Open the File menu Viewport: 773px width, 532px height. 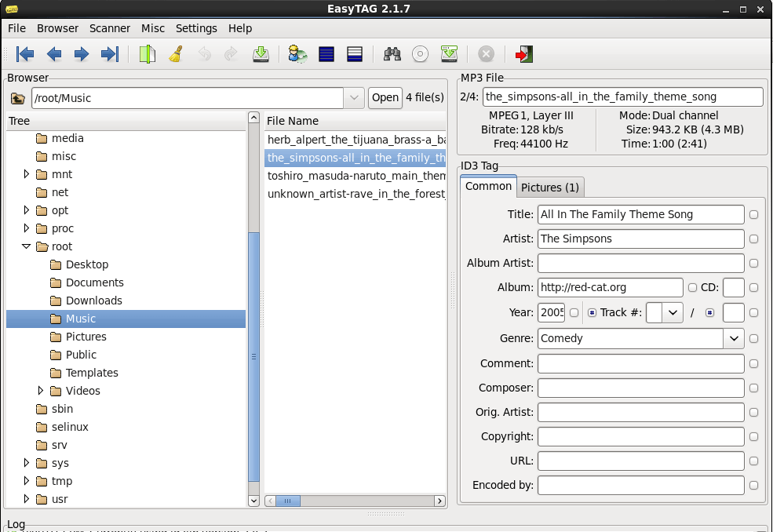pyautogui.click(x=16, y=28)
